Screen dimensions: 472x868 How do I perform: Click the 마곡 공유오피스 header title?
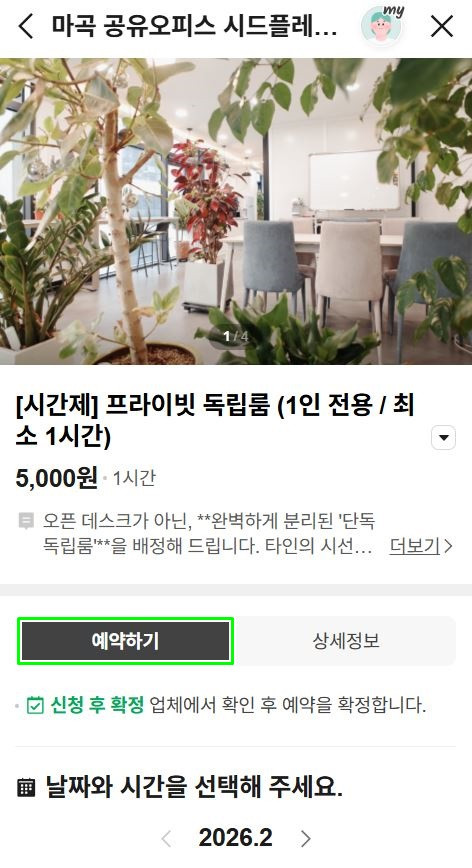click(194, 25)
